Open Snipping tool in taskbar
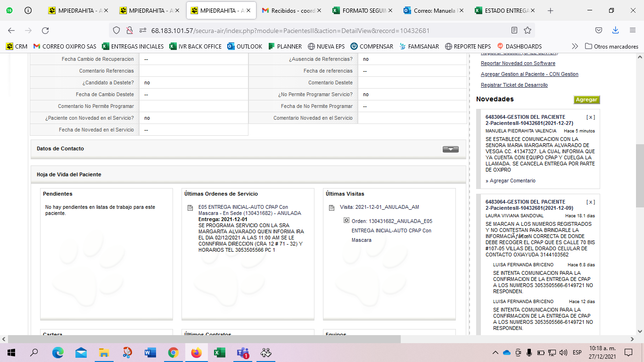Image resolution: width=644 pixels, height=362 pixels. coord(127,352)
